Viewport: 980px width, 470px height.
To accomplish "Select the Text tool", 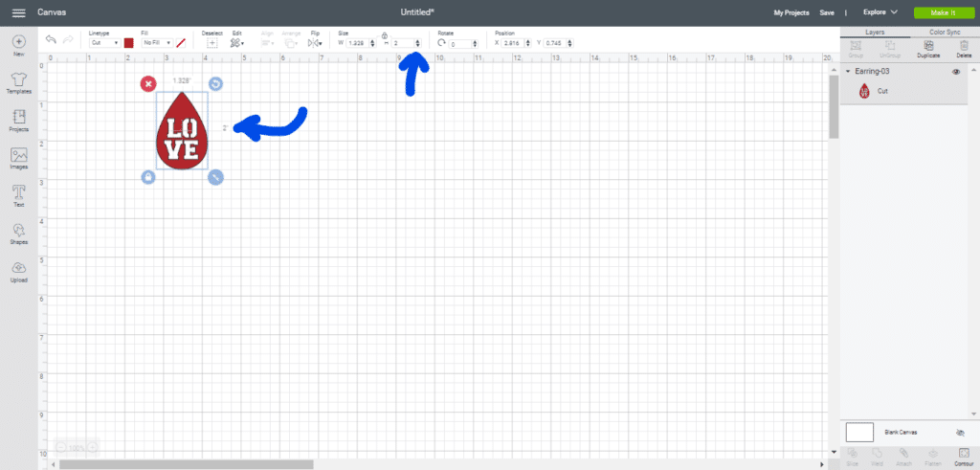I will 18,195.
